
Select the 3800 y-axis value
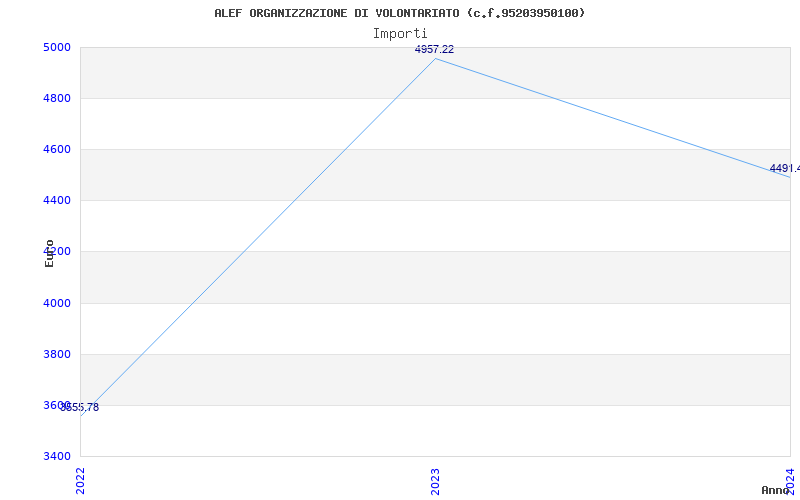pos(57,354)
